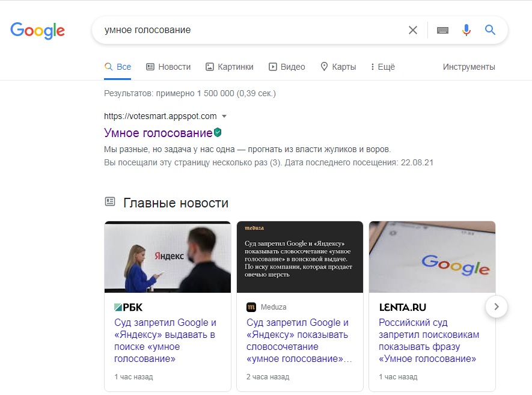This screenshot has width=532, height=395.
Task: Click the newspaper icon beside 'Главные новости'
Action: [x=110, y=201]
